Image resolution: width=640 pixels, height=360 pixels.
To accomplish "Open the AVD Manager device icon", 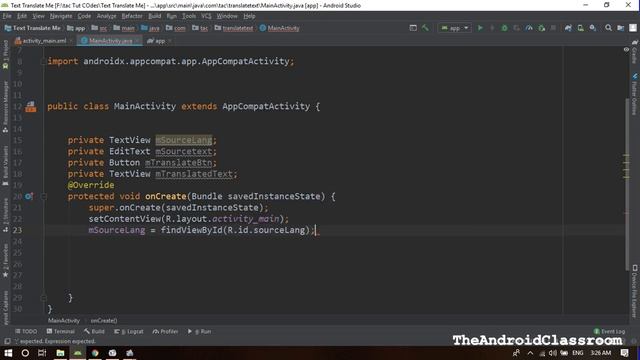I will pyautogui.click(x=580, y=28).
